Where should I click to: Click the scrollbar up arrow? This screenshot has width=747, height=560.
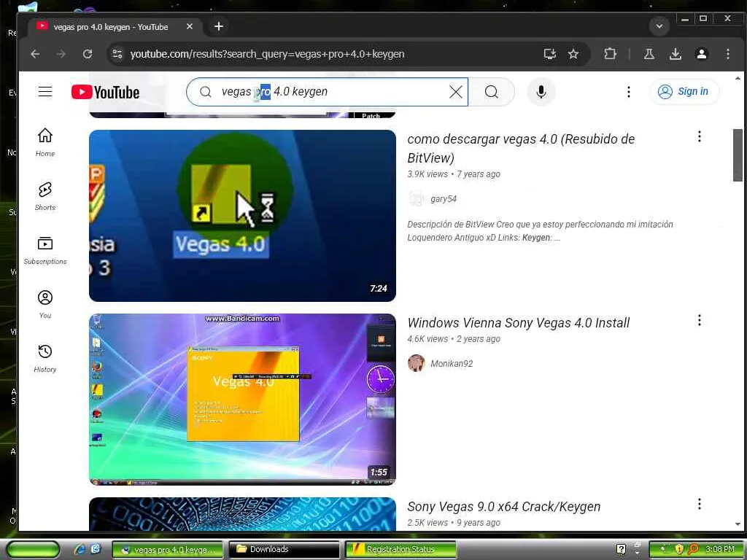point(738,77)
